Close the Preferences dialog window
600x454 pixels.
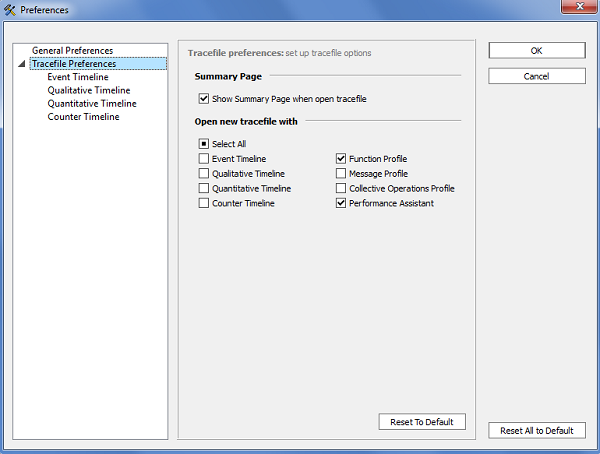[x=578, y=8]
